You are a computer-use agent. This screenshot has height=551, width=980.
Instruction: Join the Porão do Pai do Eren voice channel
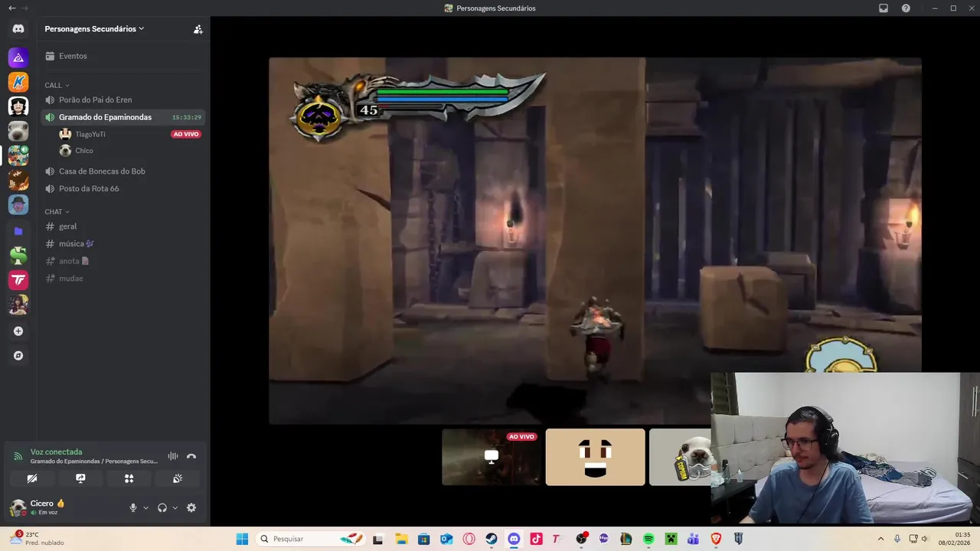tap(123, 99)
